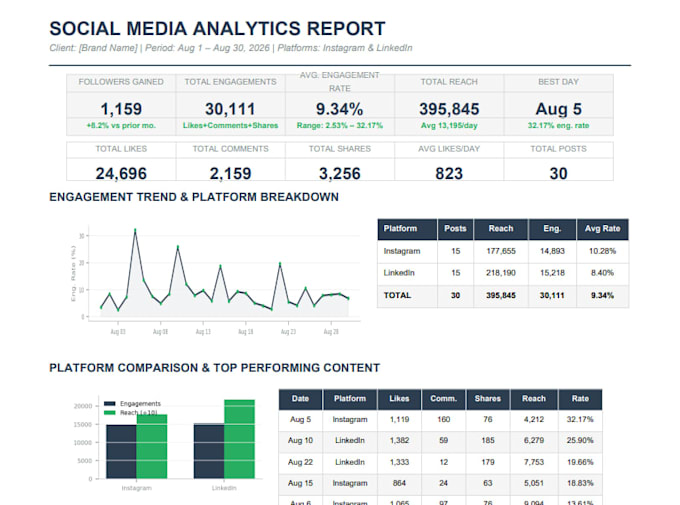Click the tallest peak on the engagement line chart
Image resolution: width=680 pixels, height=505 pixels.
click(135, 230)
